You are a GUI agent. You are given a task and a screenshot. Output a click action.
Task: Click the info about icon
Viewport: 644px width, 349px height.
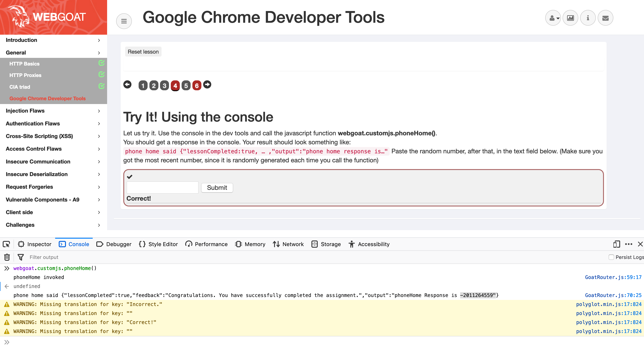[x=588, y=18]
